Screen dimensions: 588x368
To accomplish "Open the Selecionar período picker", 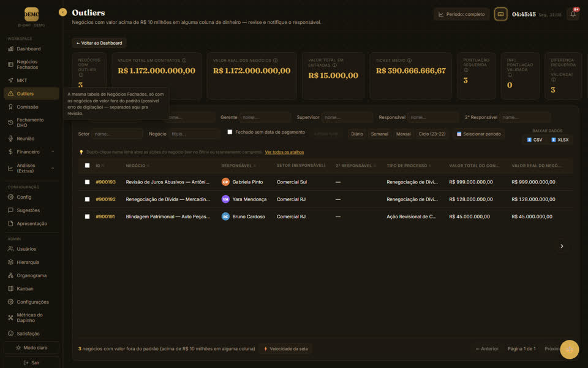I will (478, 134).
